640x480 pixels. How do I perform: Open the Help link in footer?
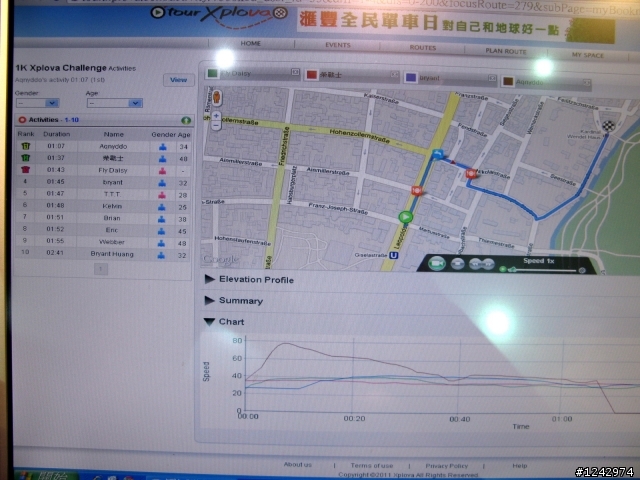[520, 466]
